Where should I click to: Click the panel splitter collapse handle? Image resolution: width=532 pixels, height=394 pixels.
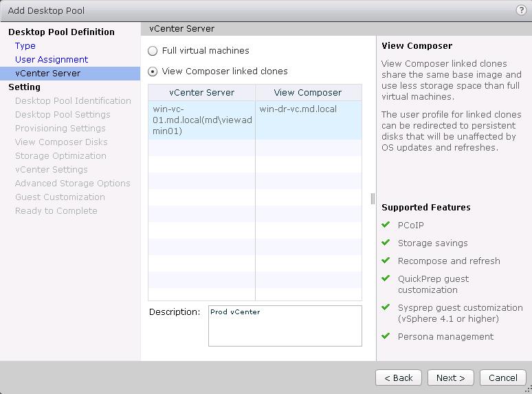tap(372, 199)
